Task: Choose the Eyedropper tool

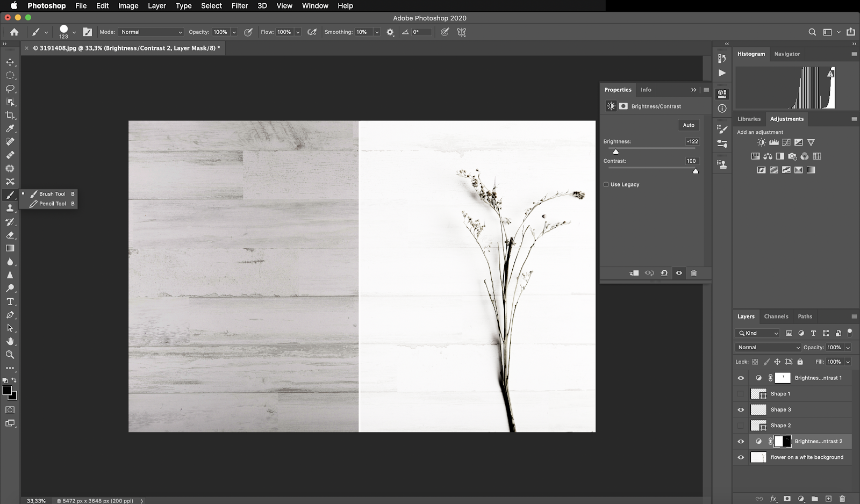Action: [10, 129]
